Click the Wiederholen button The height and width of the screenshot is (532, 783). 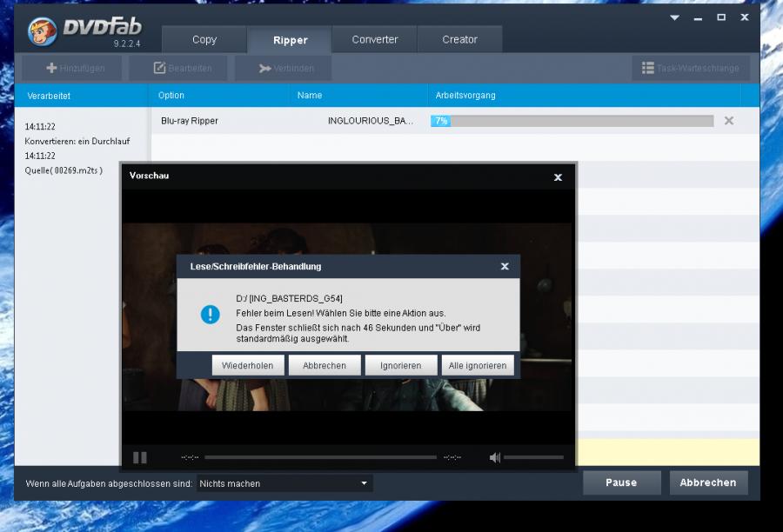click(x=248, y=365)
